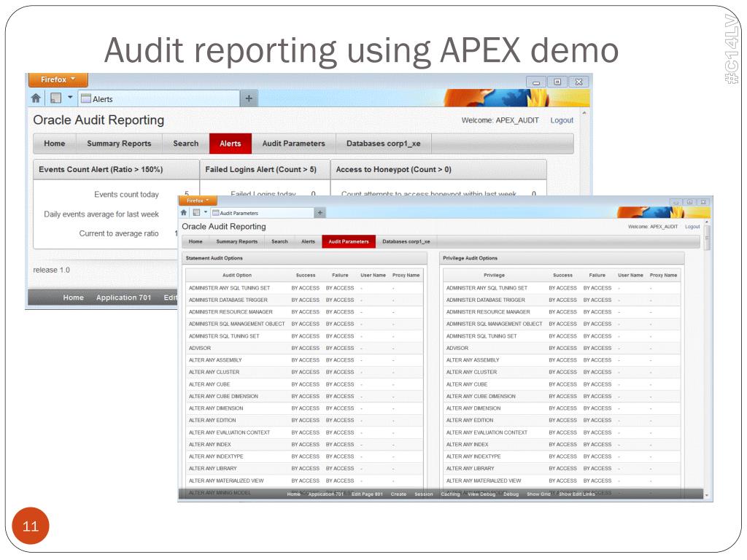Click User Name header in Statement Audit Options
Image resolution: width=747 pixels, height=560 pixels.
click(373, 275)
